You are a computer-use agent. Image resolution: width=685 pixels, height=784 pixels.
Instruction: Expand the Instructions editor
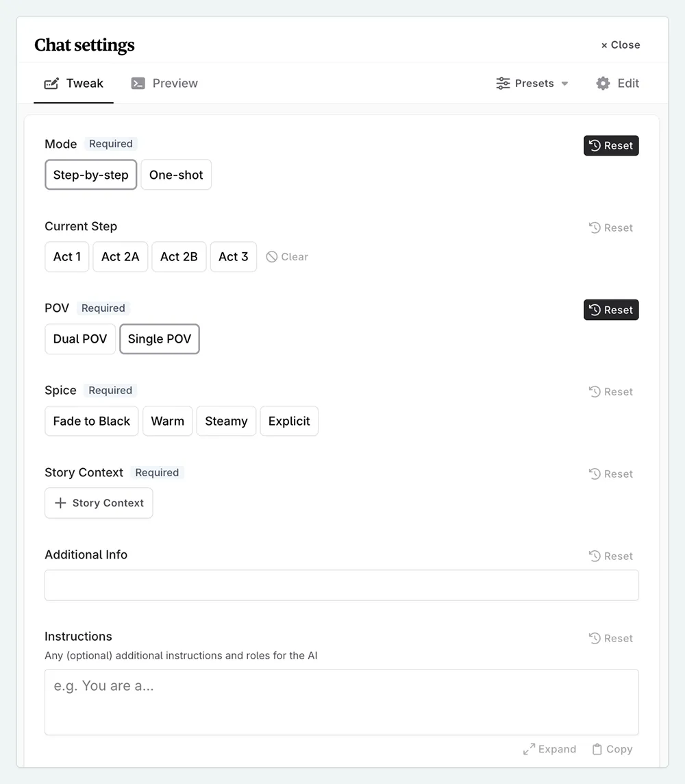[x=549, y=749]
